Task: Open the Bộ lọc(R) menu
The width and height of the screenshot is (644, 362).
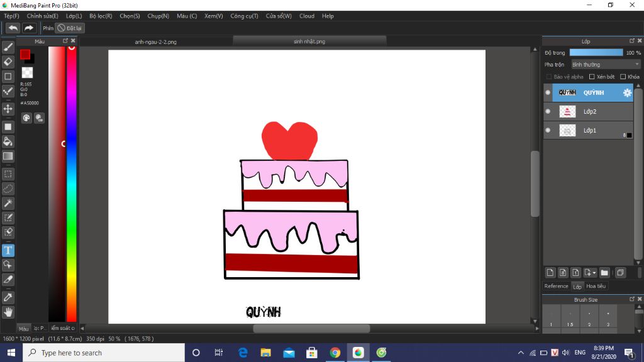Action: click(101, 16)
